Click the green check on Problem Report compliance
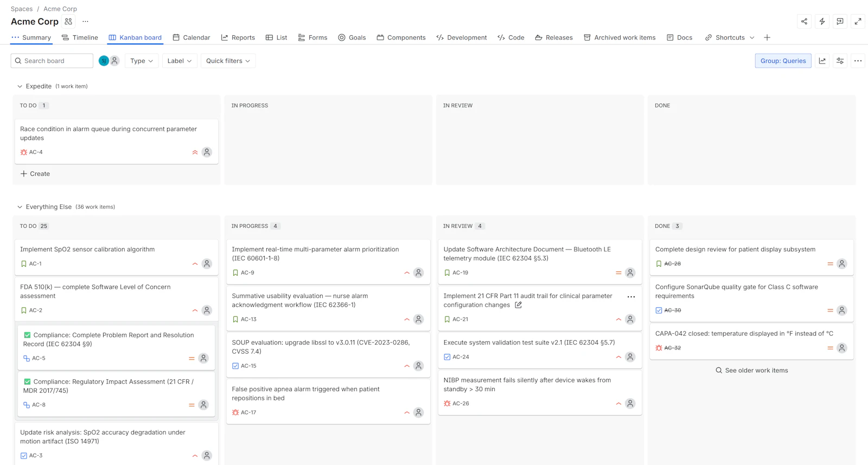868x465 pixels. click(27, 335)
